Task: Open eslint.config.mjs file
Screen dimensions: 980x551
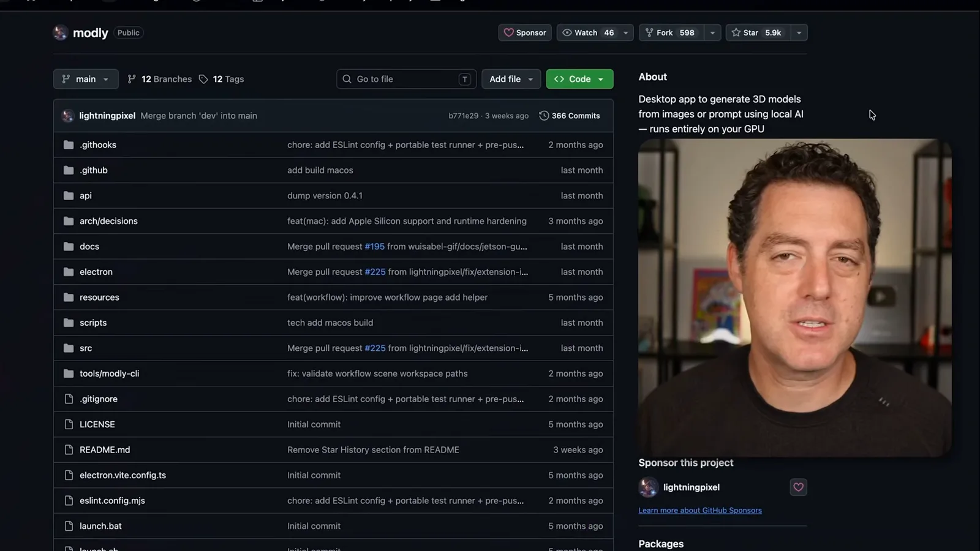Action: point(112,501)
